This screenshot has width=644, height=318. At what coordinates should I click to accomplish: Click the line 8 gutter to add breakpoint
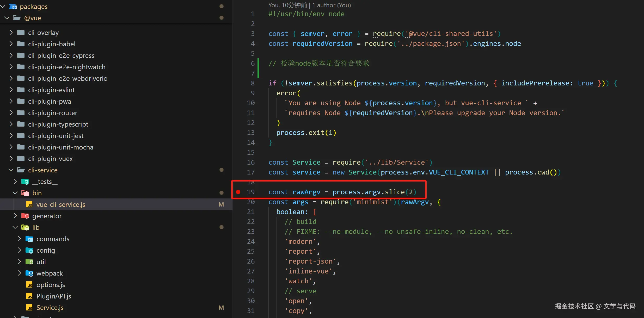(x=238, y=83)
